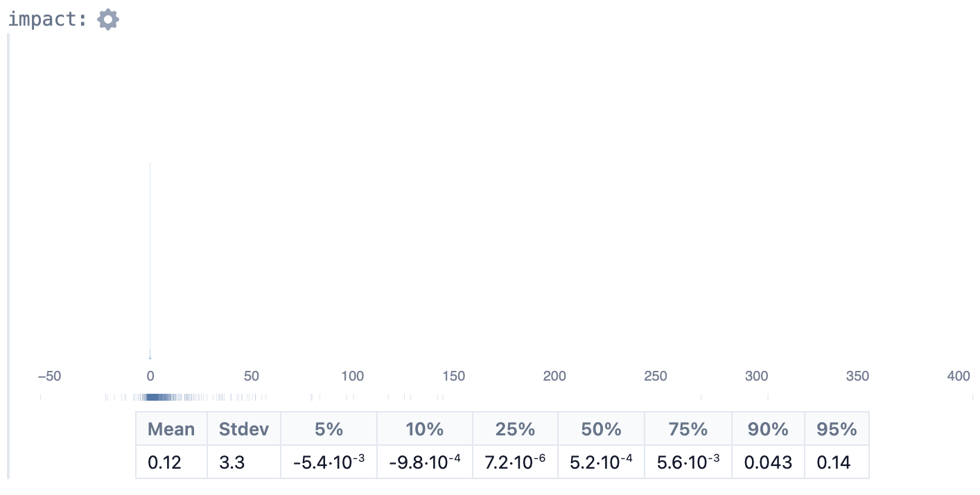
Task: Click the 90% percentile header
Action: click(x=768, y=429)
